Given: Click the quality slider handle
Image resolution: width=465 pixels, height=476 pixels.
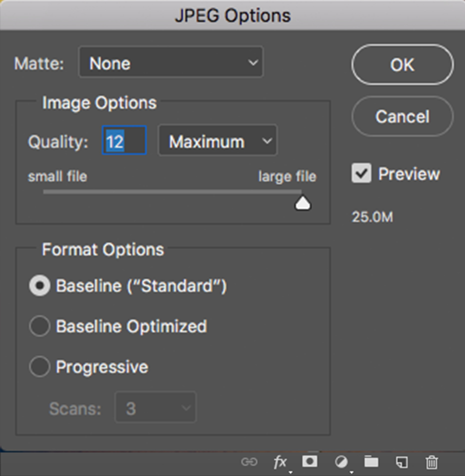Looking at the screenshot, I should pyautogui.click(x=302, y=203).
